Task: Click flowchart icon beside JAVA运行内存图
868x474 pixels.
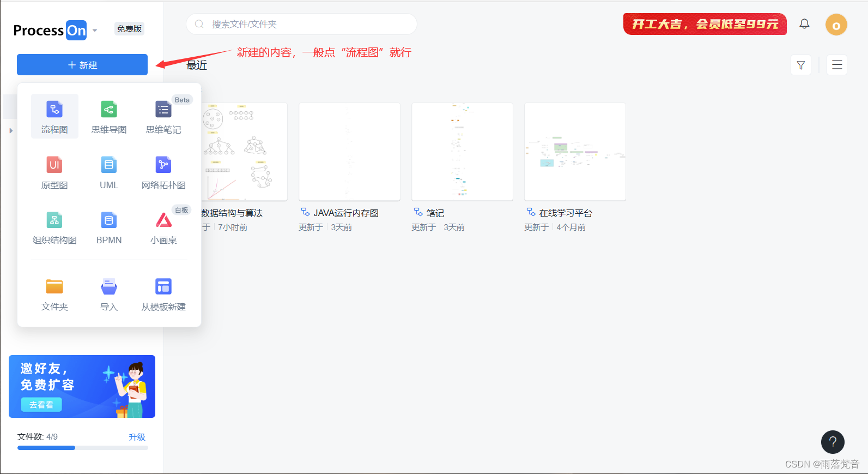Action: coord(305,212)
